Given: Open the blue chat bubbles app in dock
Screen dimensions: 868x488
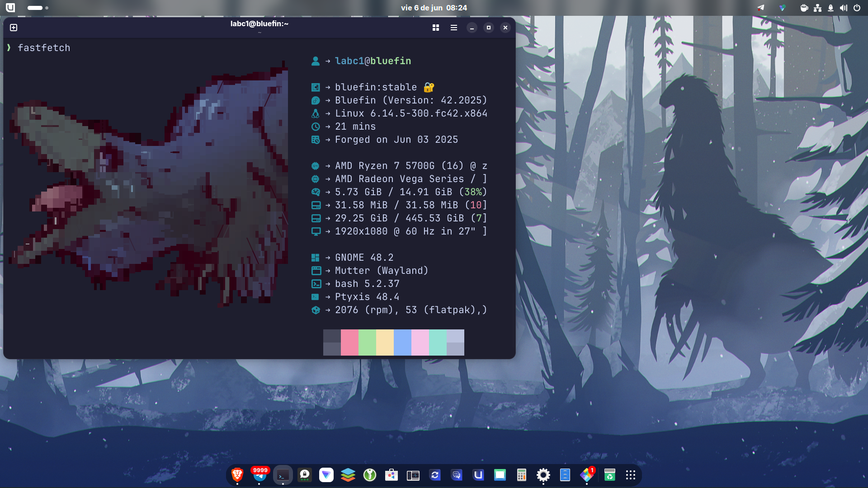Looking at the screenshot, I should pos(457,475).
